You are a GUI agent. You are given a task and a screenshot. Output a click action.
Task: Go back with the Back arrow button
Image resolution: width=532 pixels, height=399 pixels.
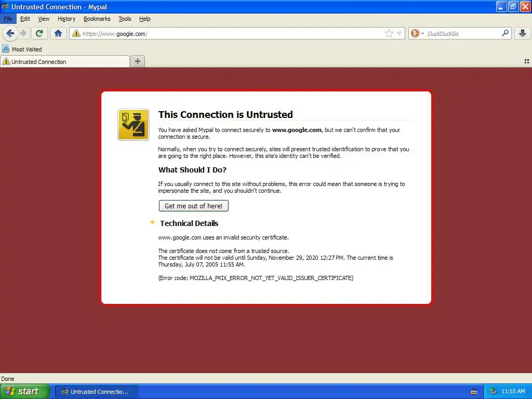(10, 33)
